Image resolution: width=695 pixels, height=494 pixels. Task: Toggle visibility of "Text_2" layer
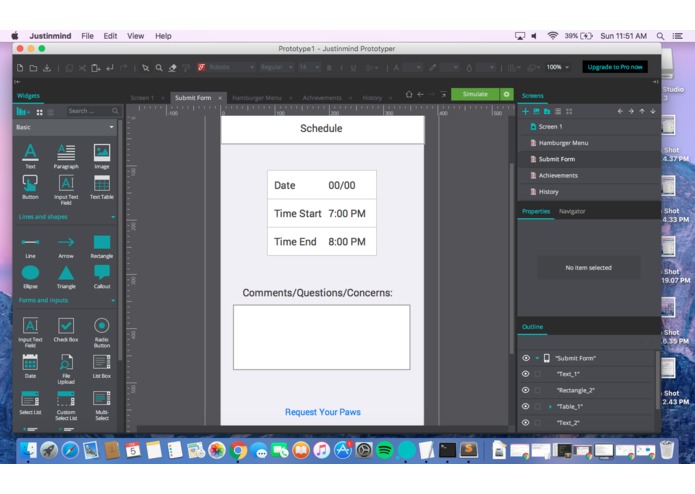(x=526, y=423)
